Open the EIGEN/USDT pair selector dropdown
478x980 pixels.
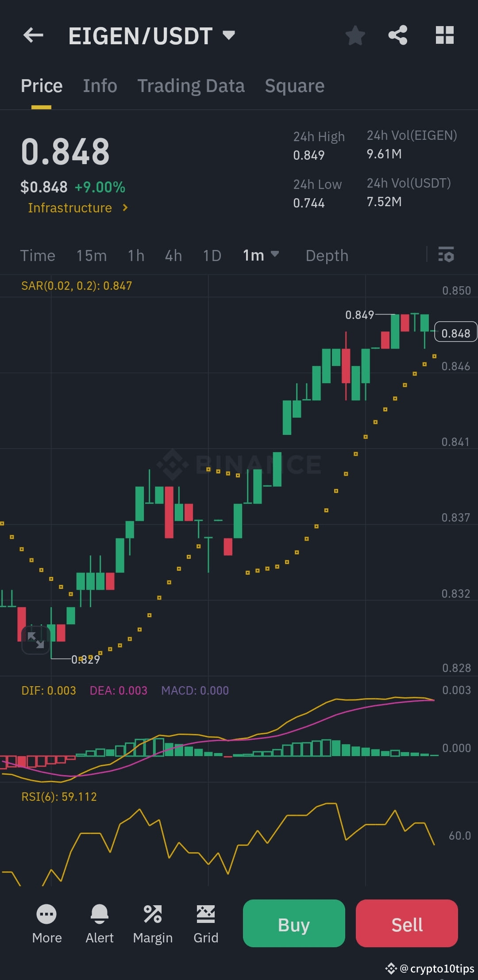pos(151,36)
